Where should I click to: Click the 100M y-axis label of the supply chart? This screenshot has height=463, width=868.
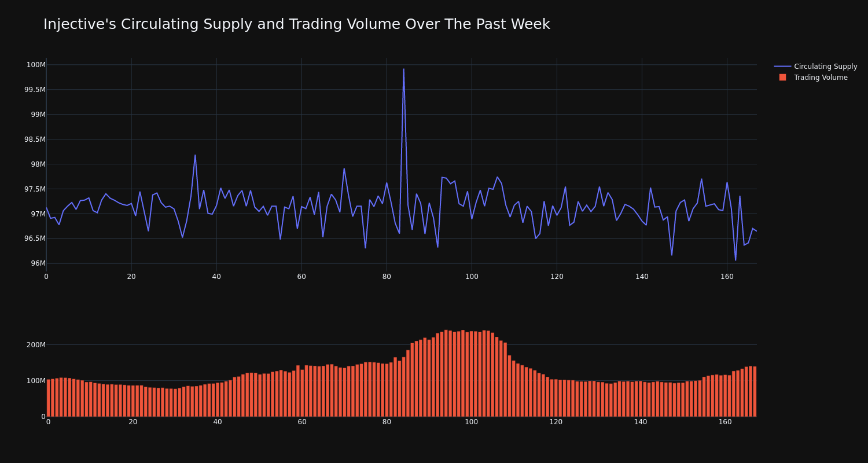[36, 65]
